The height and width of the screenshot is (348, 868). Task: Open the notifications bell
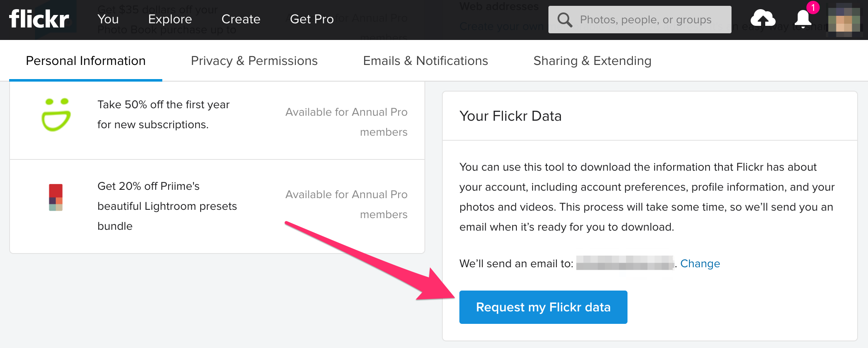click(803, 20)
